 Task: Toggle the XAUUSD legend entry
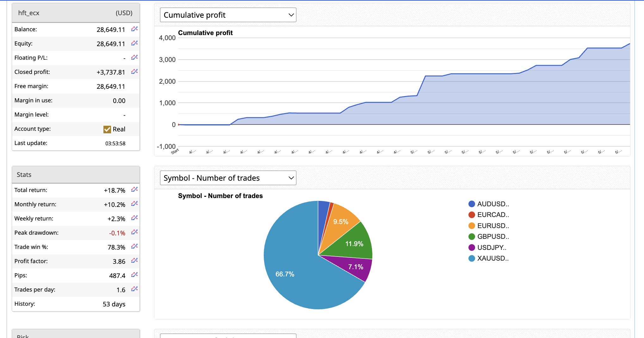click(x=492, y=258)
